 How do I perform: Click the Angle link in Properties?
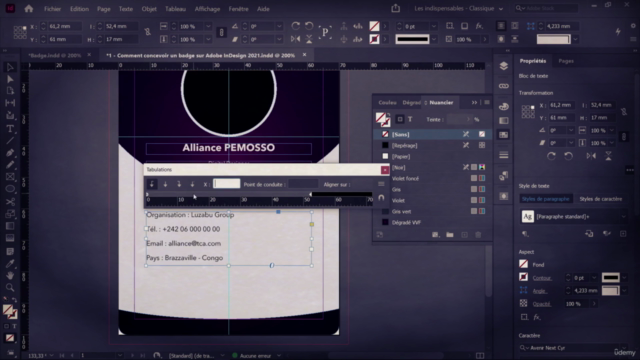(540, 291)
